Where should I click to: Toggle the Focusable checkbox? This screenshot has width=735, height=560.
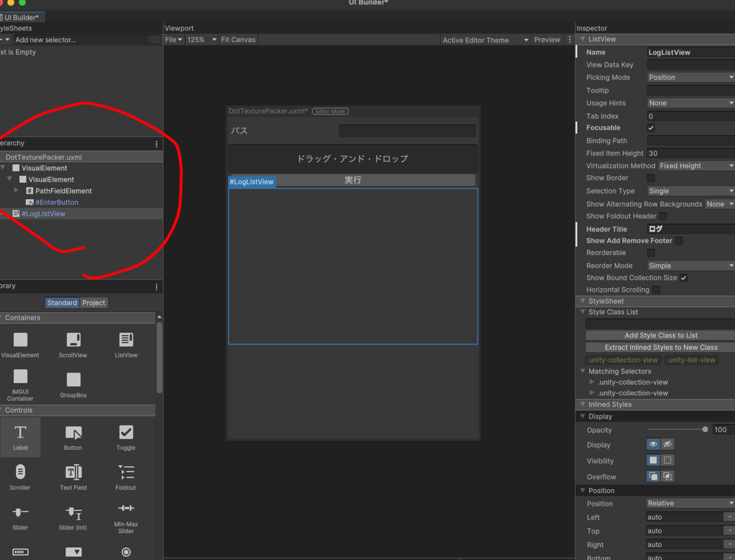coord(651,128)
